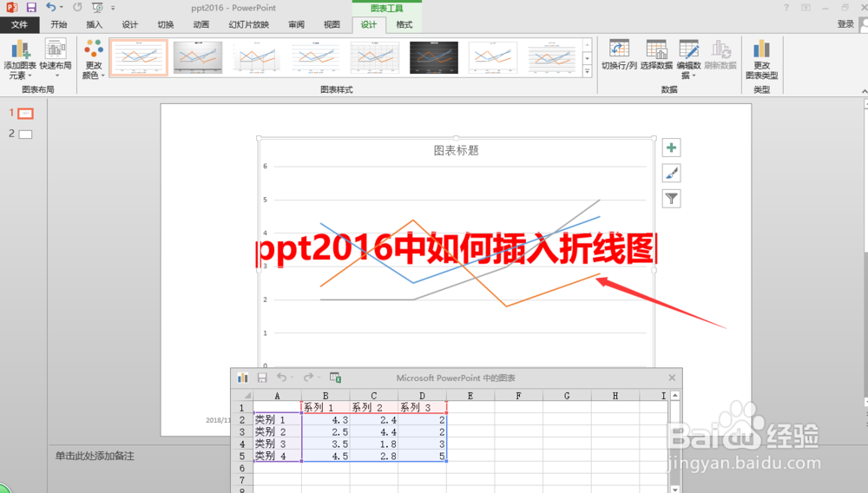
Task: Open the 更改颜色 palette
Action: click(94, 59)
